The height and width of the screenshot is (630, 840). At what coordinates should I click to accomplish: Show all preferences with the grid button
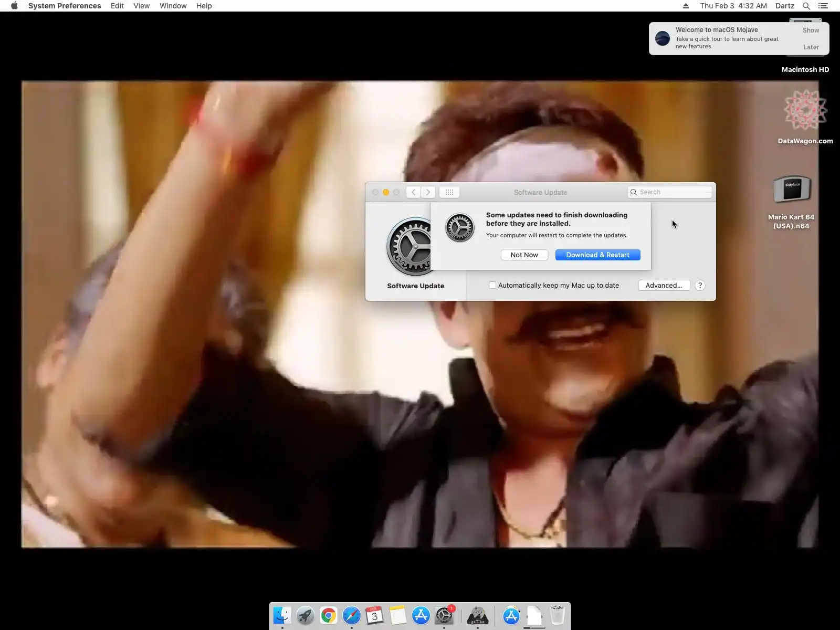449,192
